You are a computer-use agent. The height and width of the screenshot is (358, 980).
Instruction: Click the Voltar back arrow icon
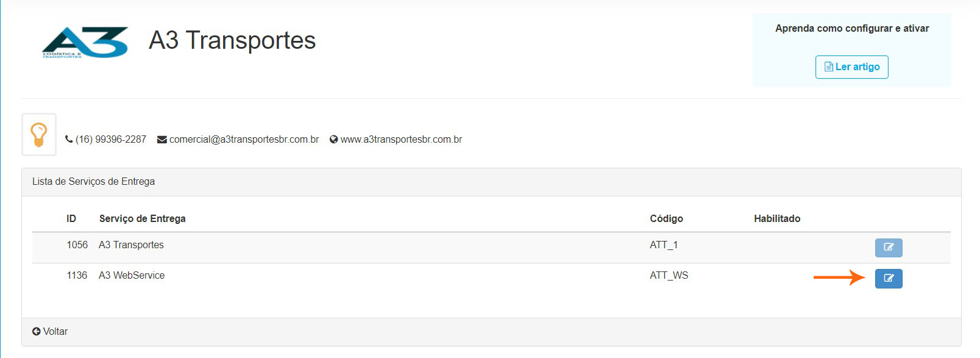37,331
